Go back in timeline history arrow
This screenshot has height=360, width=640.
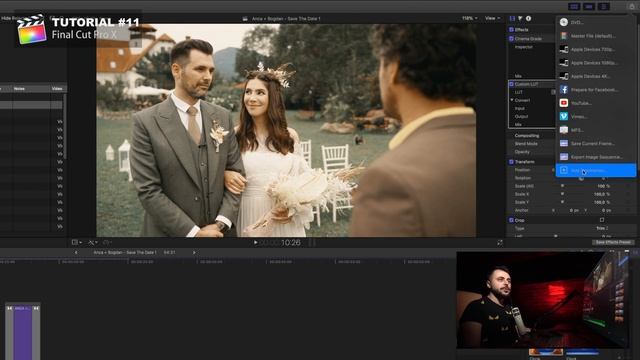point(76,253)
